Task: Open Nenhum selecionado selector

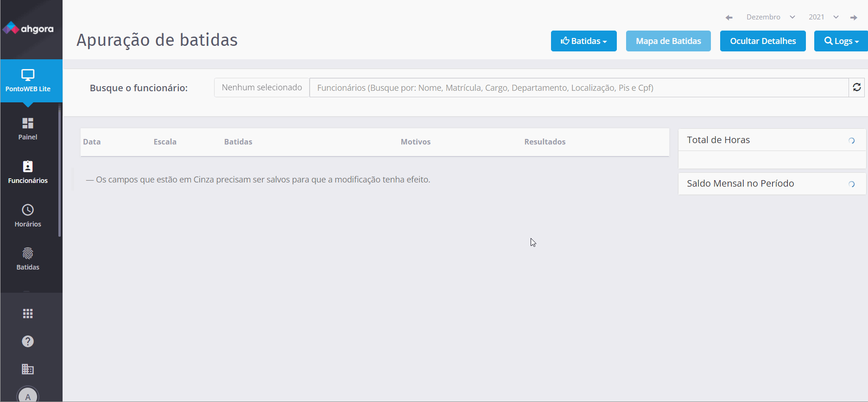Action: [262, 88]
